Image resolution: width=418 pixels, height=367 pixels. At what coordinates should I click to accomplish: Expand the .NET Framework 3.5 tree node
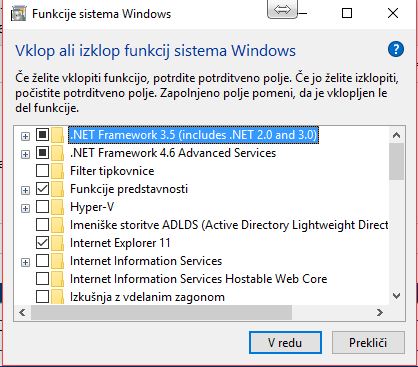tap(25, 136)
